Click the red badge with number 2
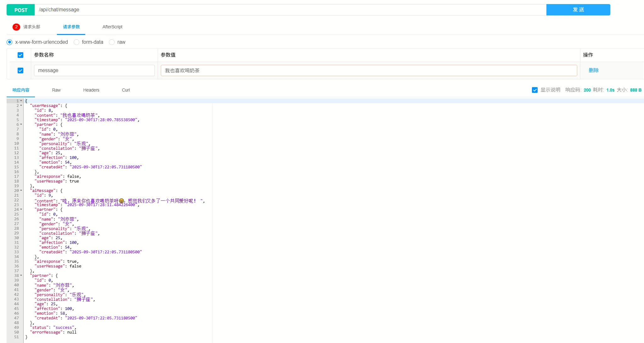The image size is (644, 343). (x=16, y=27)
